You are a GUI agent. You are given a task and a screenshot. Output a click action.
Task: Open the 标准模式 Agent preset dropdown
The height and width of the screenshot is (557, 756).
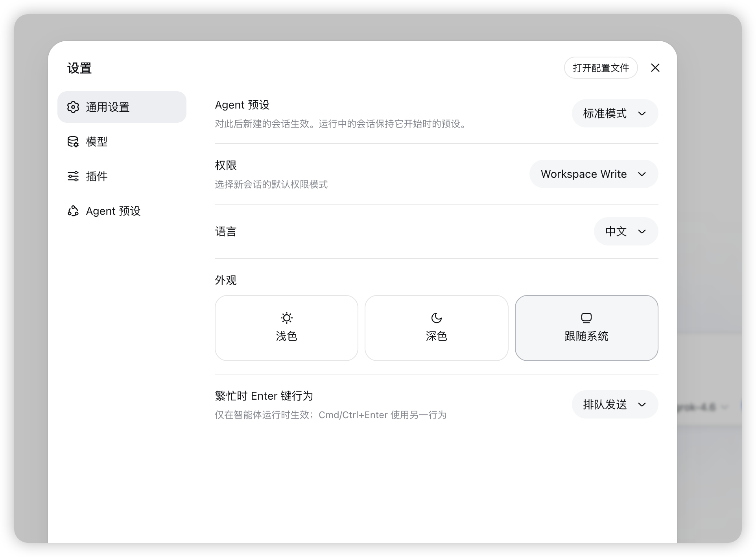pos(615,113)
